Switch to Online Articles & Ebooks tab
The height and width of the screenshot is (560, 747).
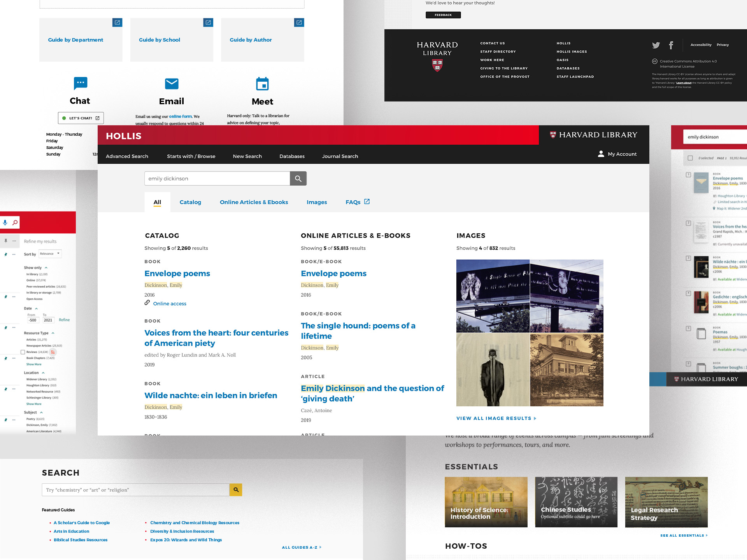(254, 202)
